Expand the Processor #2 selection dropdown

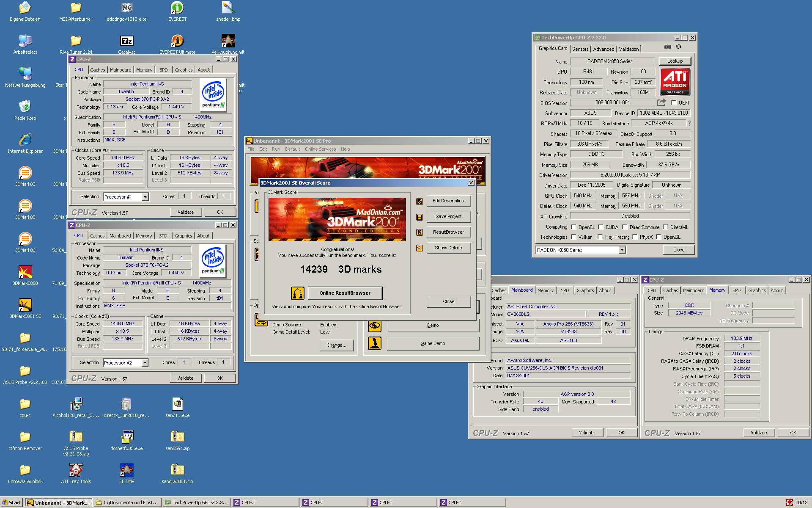tap(145, 363)
